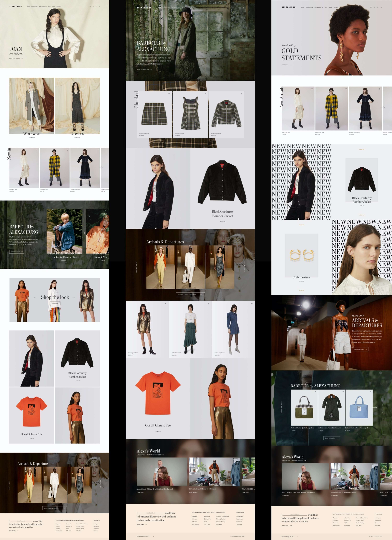The width and height of the screenshot is (392, 540).
Task: Click ALEXACHUNG logo on Gold Statements page
Action: [288, 7]
